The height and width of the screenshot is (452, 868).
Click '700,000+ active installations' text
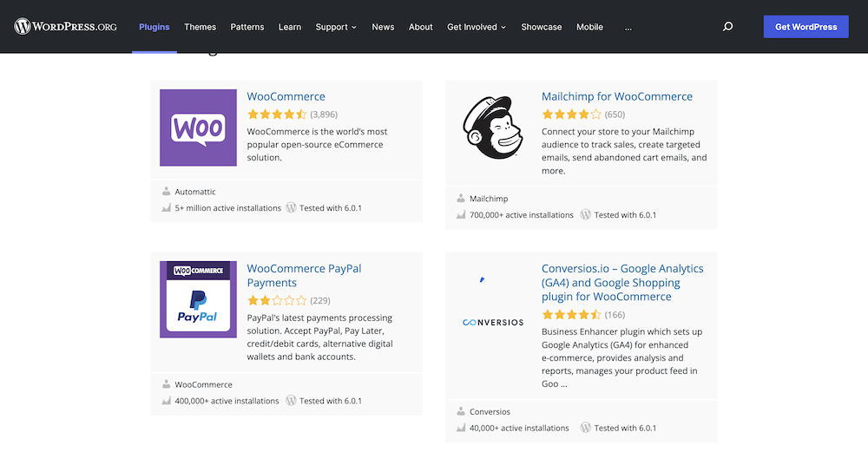522,214
